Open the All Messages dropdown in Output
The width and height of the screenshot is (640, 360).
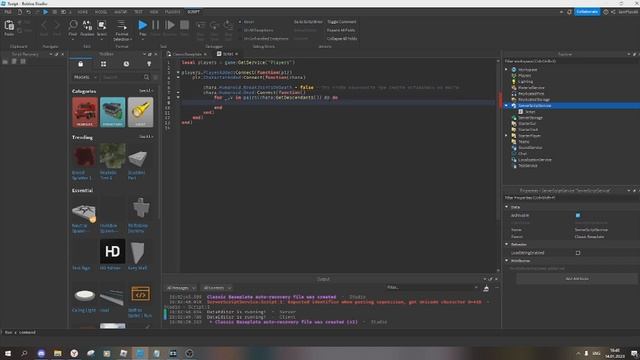181,288
